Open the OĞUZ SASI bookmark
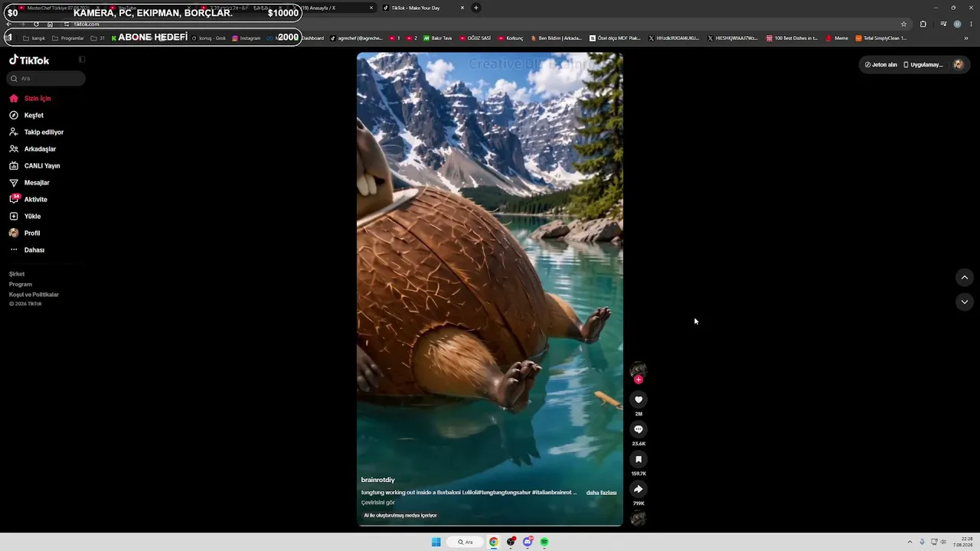The width and height of the screenshot is (980, 551). [475, 38]
